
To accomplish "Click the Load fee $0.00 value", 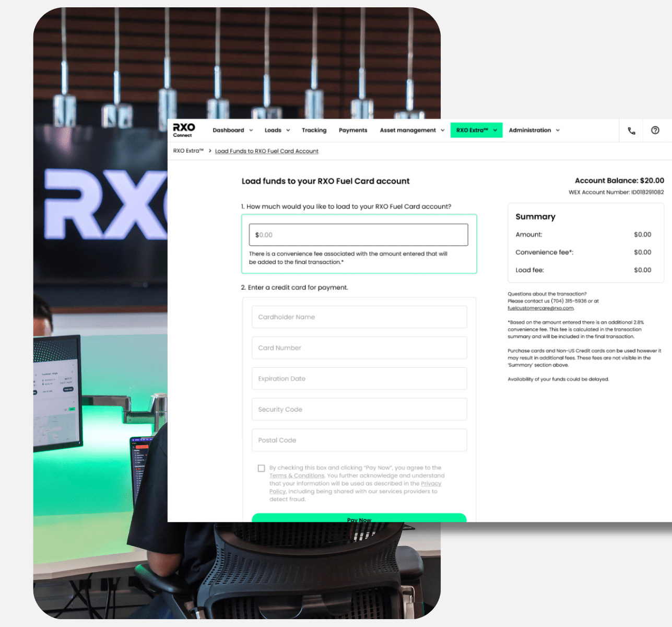I will pos(643,270).
